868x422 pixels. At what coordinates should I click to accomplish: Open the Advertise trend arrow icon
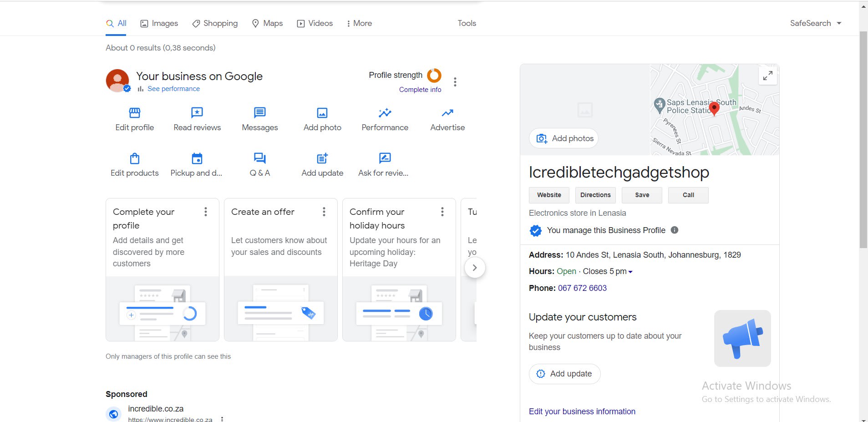(447, 112)
